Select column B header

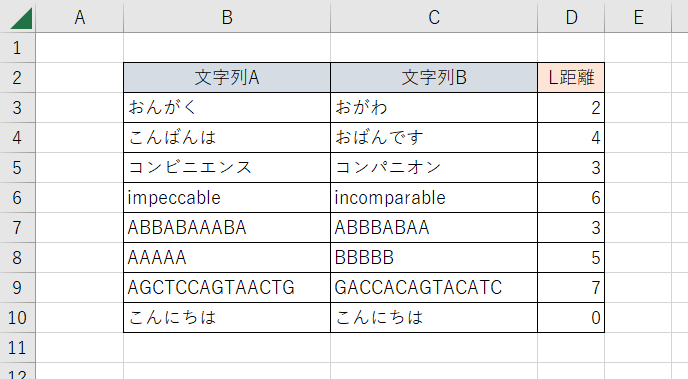[x=227, y=17]
